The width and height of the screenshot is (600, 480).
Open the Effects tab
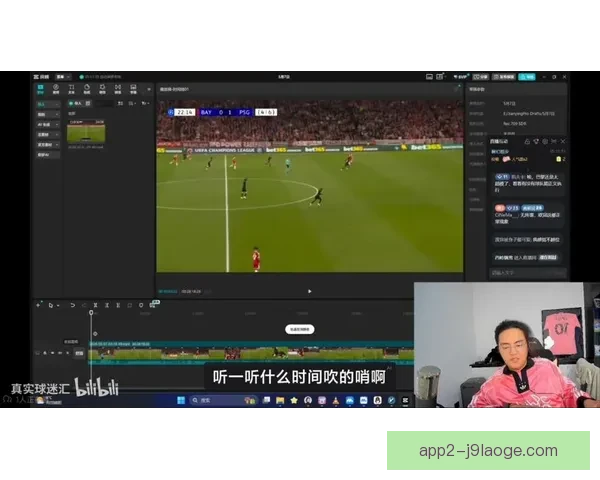click(x=102, y=89)
